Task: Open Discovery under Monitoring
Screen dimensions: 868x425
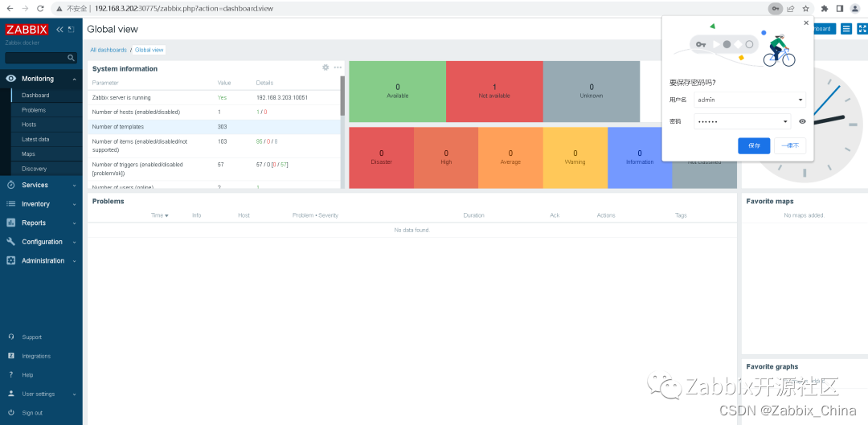Action: coord(35,169)
